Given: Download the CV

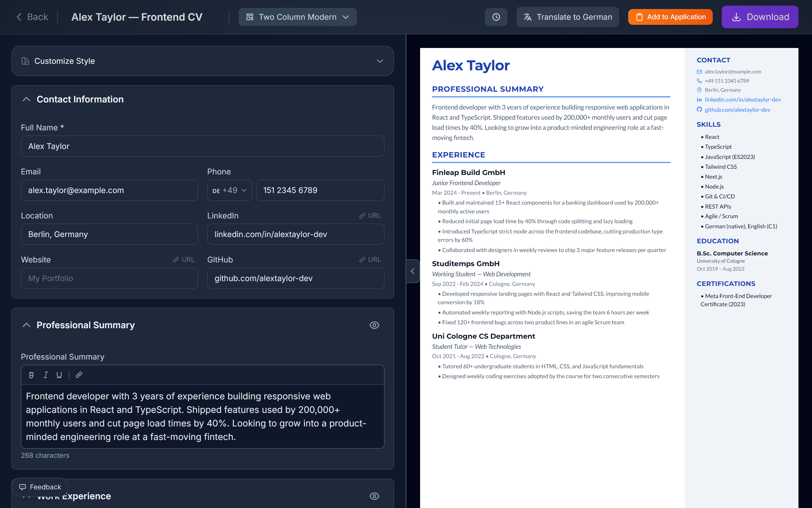Looking at the screenshot, I should coord(760,17).
